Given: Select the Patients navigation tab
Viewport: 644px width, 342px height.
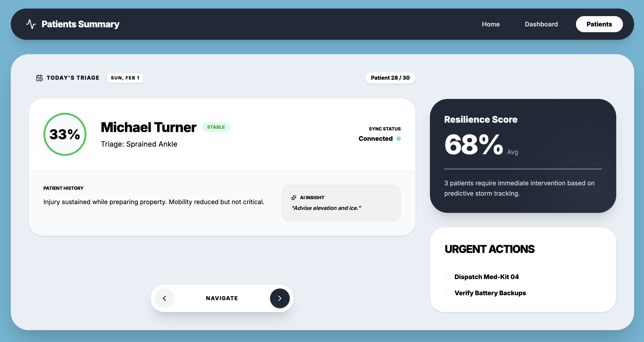Looking at the screenshot, I should click(x=599, y=24).
